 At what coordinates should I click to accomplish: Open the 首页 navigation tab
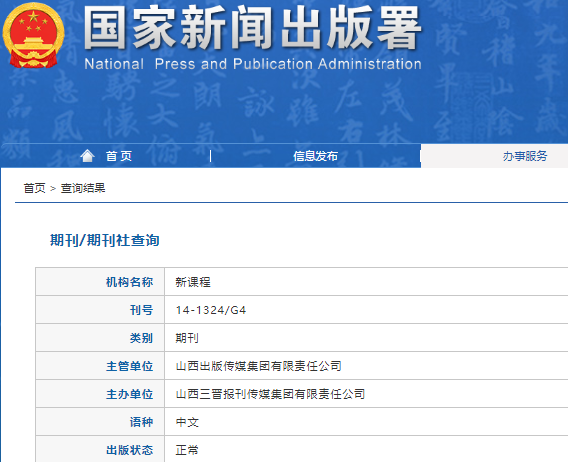coord(118,156)
